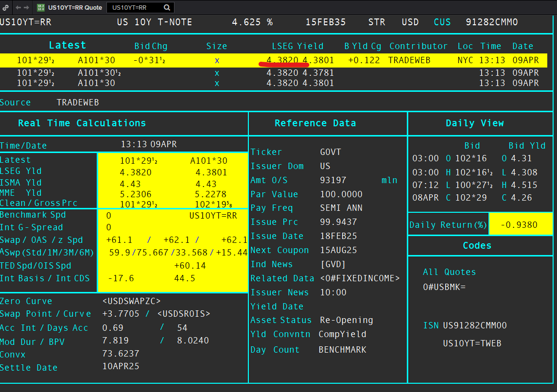Go forward with the right arrow icon
Screen dimensions: 557x392
coord(27,7)
